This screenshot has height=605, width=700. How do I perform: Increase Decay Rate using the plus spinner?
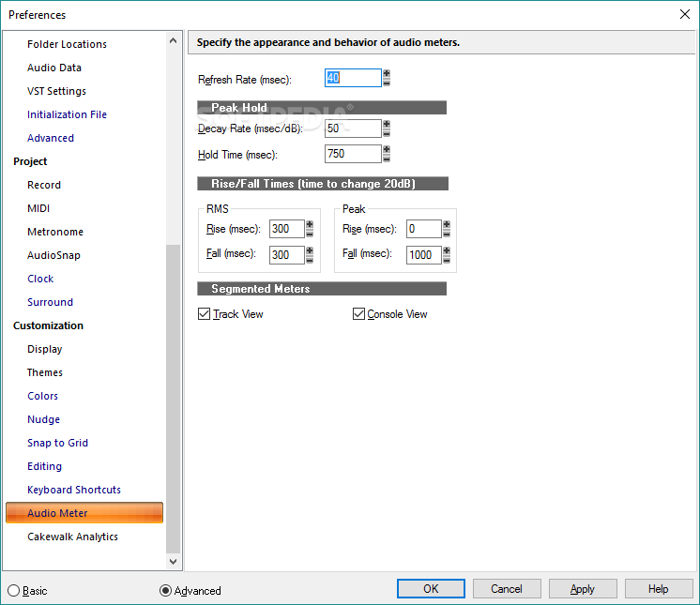[387, 124]
